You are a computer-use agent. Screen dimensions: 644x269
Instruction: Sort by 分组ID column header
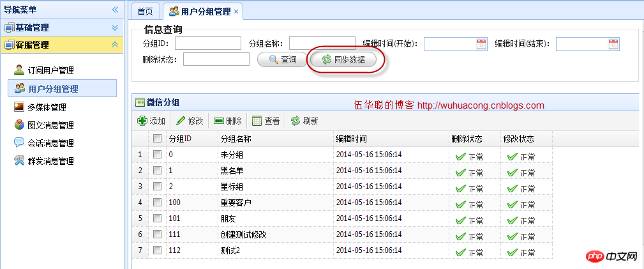[x=192, y=139]
